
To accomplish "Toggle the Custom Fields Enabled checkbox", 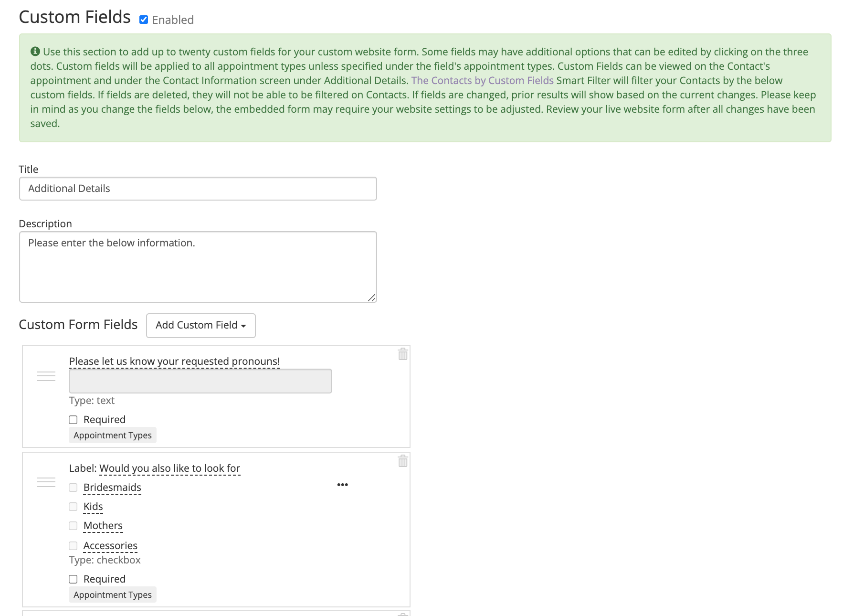I will point(144,20).
